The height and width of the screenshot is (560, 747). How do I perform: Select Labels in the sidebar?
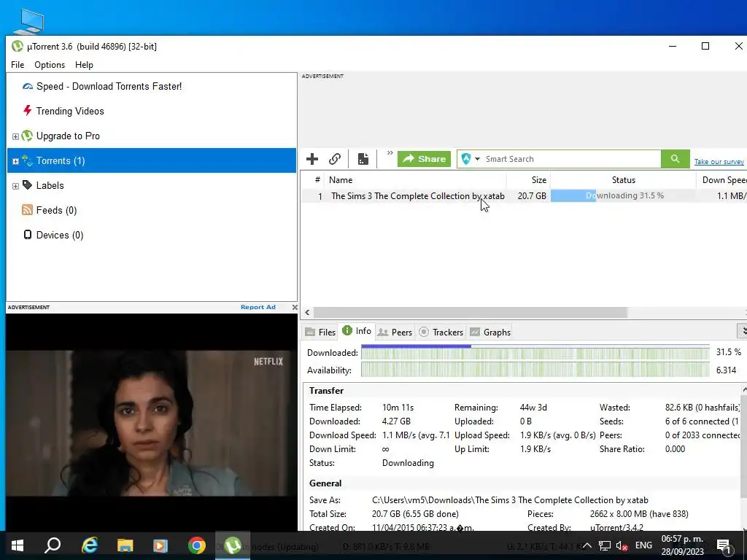[50, 186]
